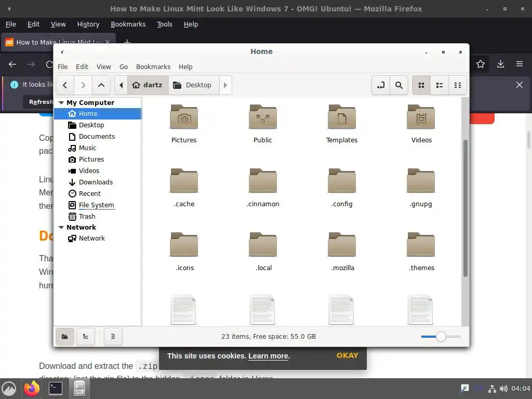Select the .gnupg folder
The width and height of the screenshot is (532, 399).
point(421,181)
